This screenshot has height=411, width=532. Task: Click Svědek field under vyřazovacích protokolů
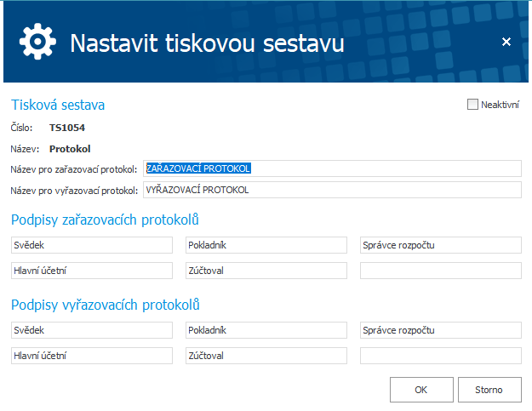(x=92, y=330)
